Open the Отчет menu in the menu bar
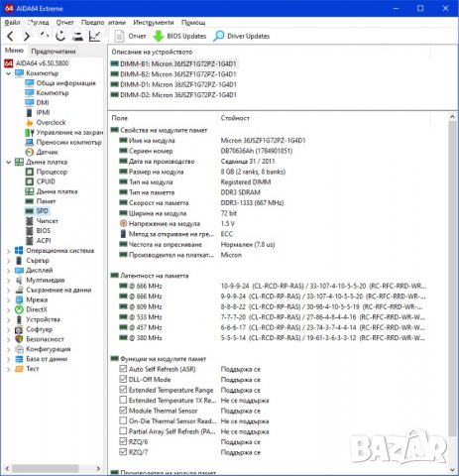Screen dimensions: 459x476 [65, 22]
